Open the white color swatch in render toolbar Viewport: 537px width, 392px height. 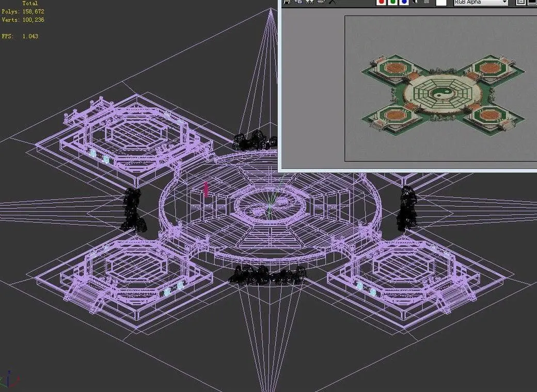point(441,2)
